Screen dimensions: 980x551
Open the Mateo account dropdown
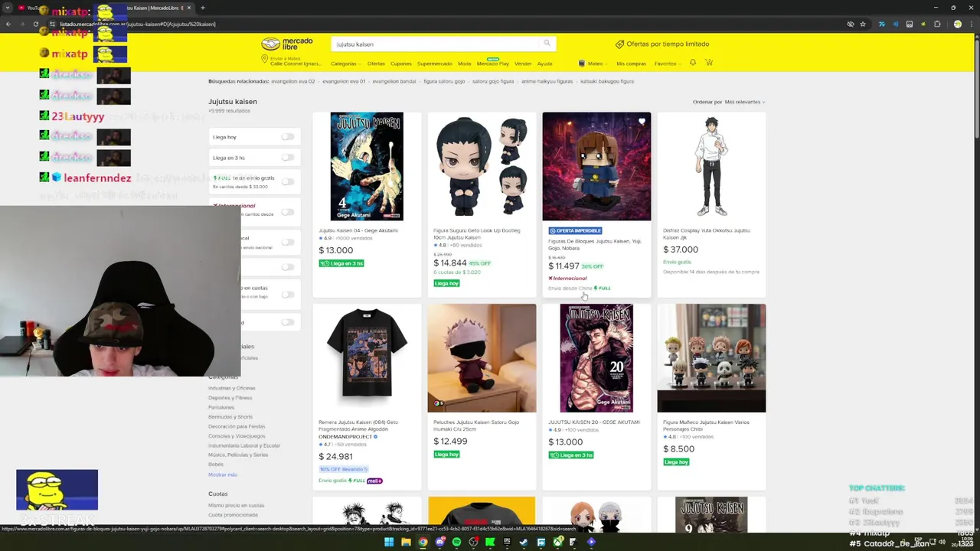pyautogui.click(x=591, y=64)
